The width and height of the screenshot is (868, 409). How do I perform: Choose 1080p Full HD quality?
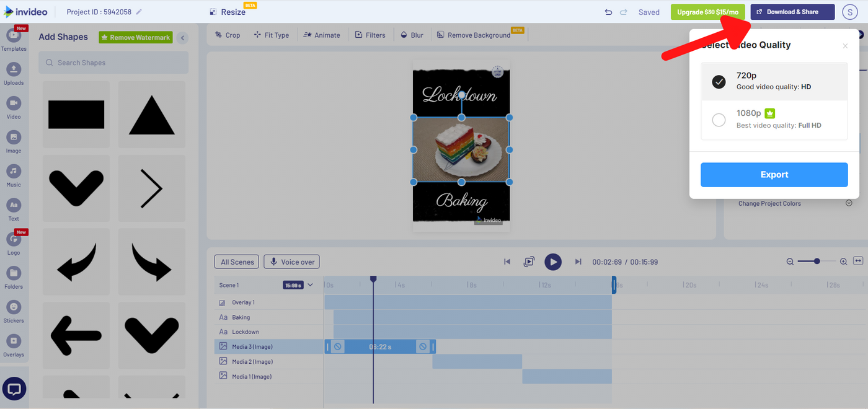click(x=774, y=119)
